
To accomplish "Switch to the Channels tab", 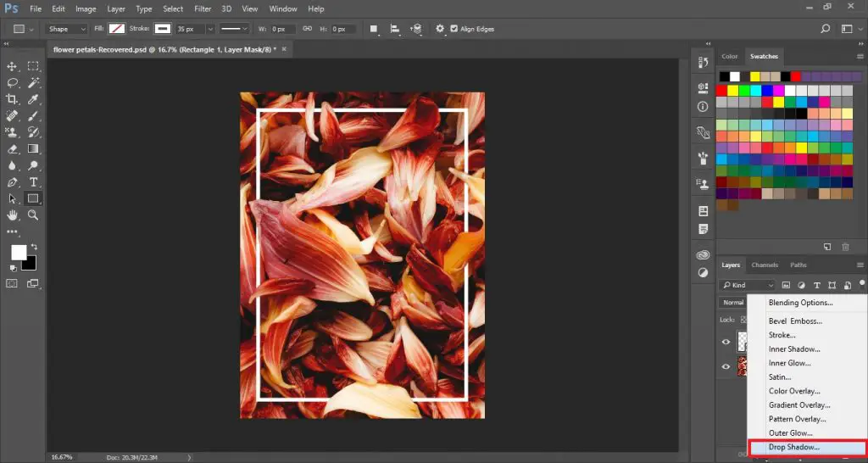I will (765, 265).
